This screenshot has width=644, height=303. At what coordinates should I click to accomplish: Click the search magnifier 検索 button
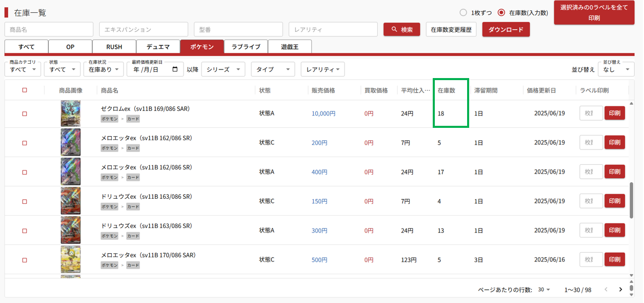(401, 30)
